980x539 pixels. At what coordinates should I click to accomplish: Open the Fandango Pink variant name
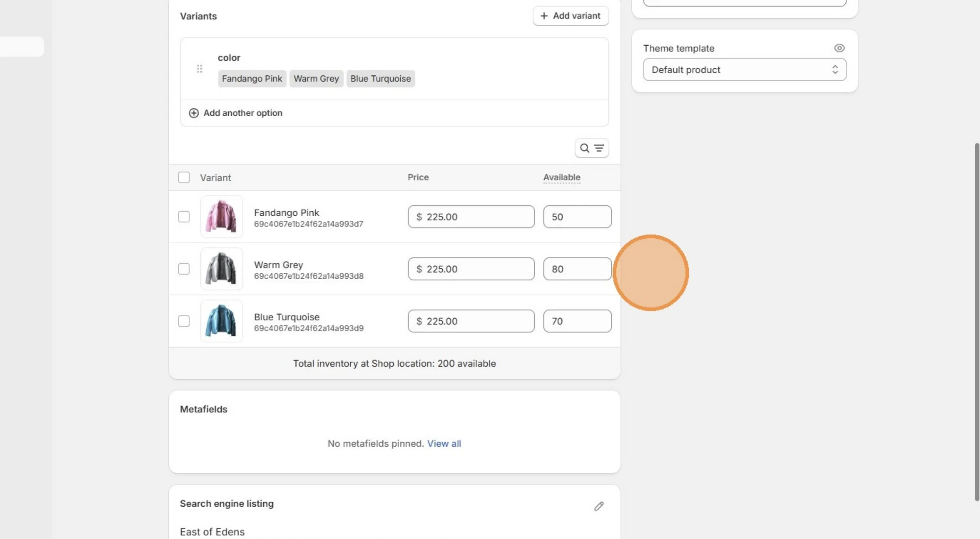coord(287,212)
